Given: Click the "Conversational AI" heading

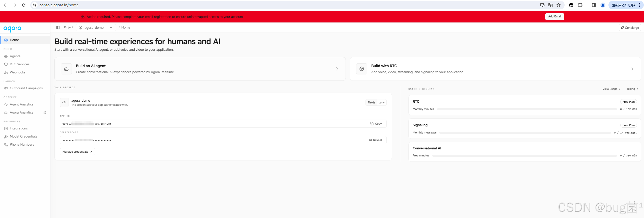Looking at the screenshot, I should (427, 148).
